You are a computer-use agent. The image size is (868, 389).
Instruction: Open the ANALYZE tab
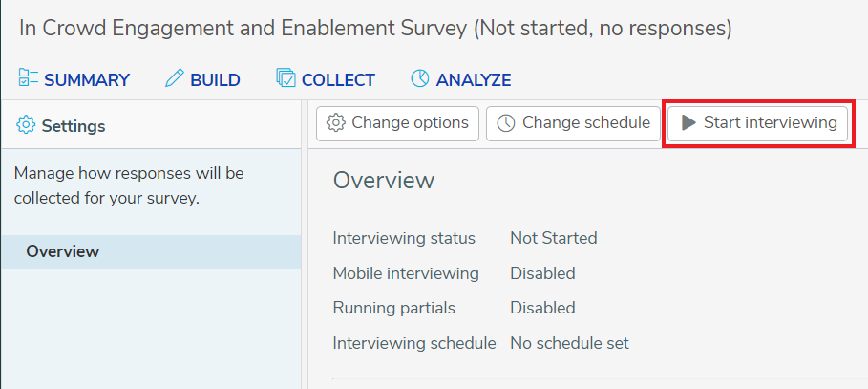[x=461, y=79]
